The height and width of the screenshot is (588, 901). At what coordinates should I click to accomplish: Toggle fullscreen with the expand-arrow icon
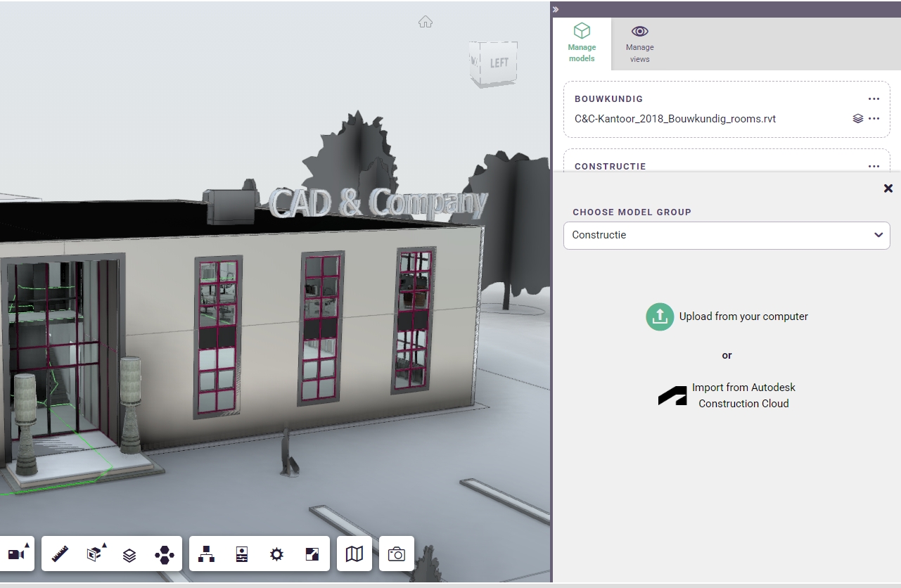tap(312, 554)
